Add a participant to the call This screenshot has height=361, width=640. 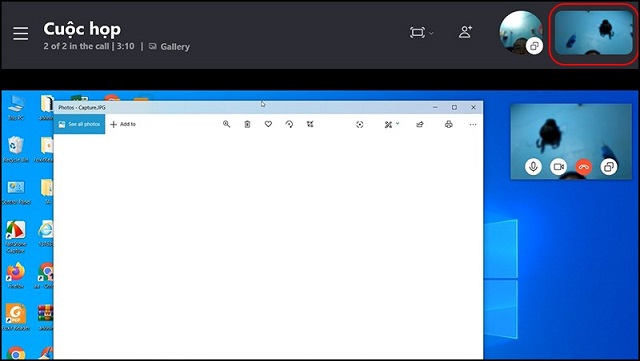pos(465,32)
